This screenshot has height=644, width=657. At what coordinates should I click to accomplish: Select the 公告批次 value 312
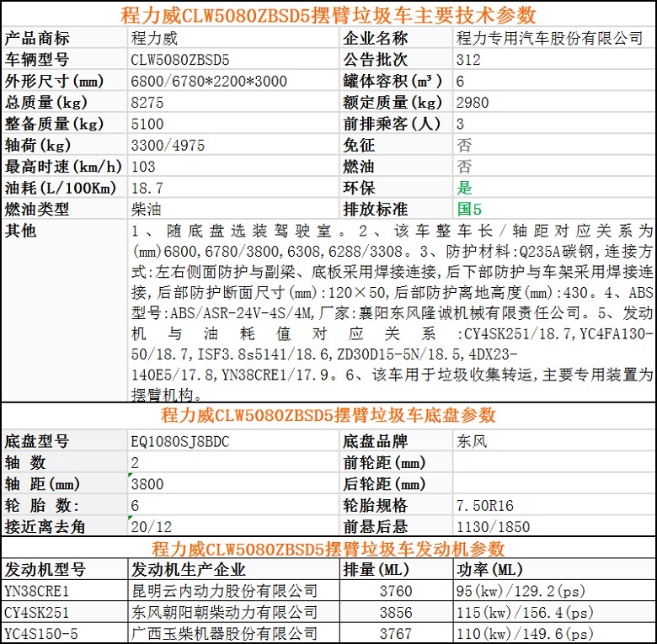click(x=468, y=60)
